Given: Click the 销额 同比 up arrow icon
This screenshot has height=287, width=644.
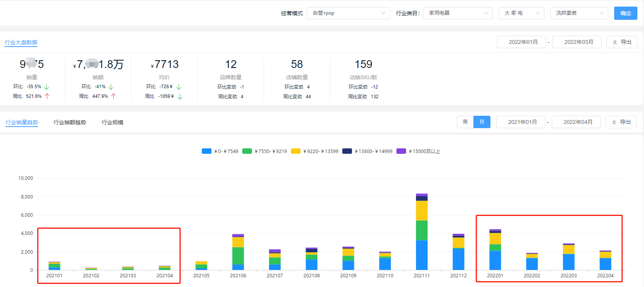Looking at the screenshot, I should tap(114, 96).
